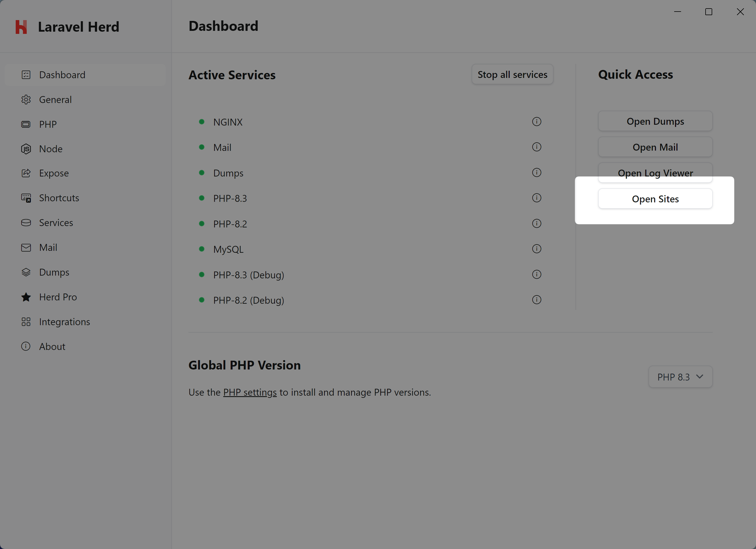The width and height of the screenshot is (756, 549).
Task: Maximize the Herd window
Action: [x=709, y=12]
